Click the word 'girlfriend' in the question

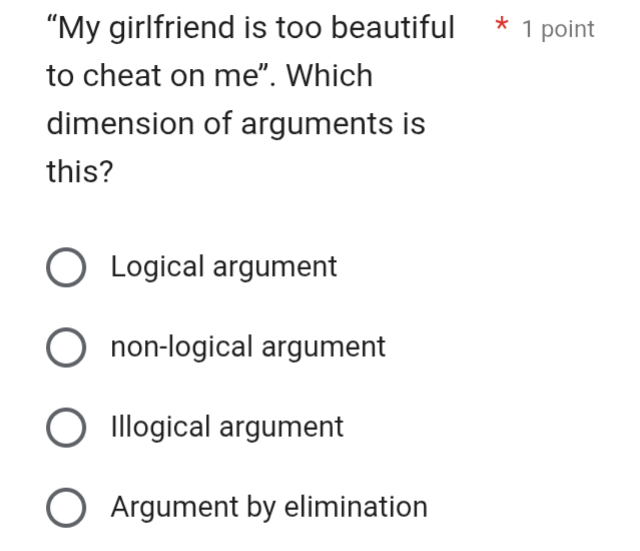point(172,28)
